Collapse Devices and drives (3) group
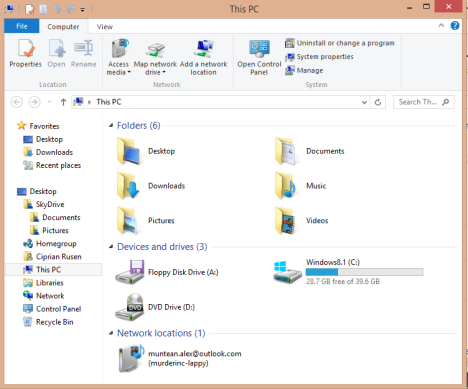The width and height of the screenshot is (468, 389). [111, 247]
